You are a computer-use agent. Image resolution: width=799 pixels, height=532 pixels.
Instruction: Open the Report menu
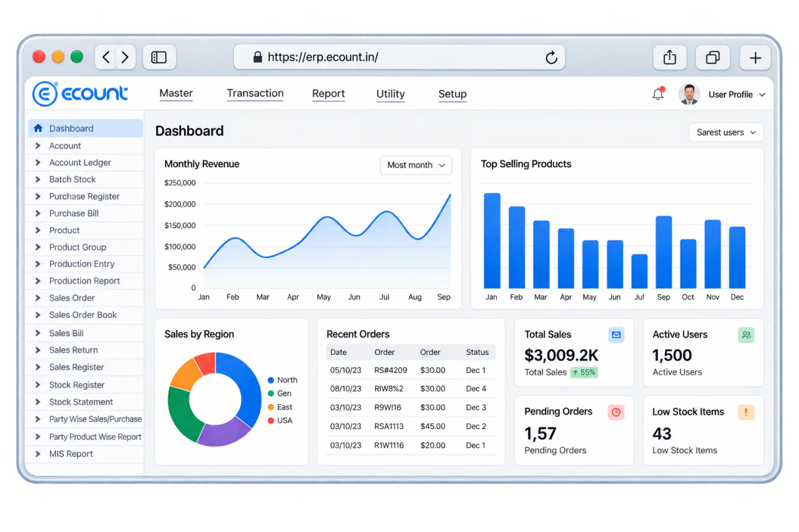click(x=328, y=94)
